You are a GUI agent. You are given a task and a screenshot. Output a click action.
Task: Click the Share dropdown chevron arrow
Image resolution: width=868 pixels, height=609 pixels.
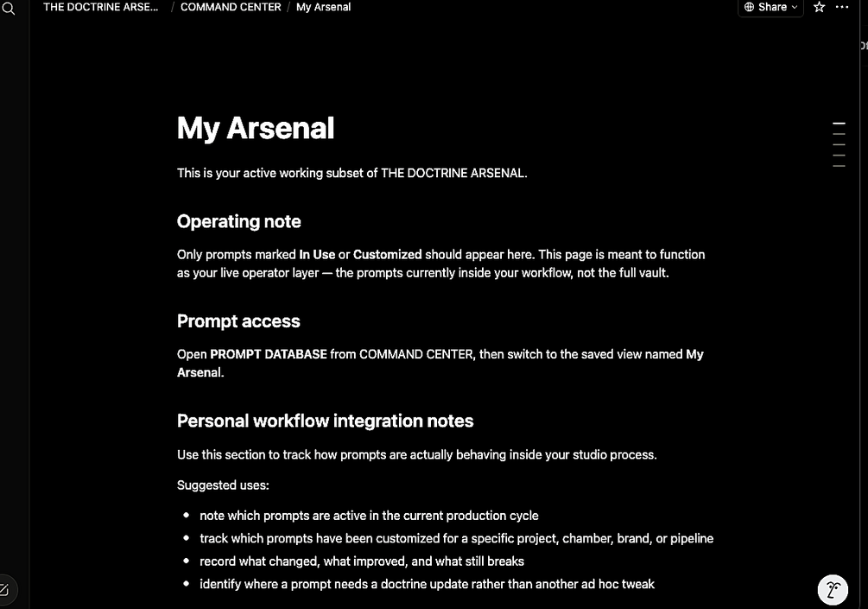click(x=795, y=7)
